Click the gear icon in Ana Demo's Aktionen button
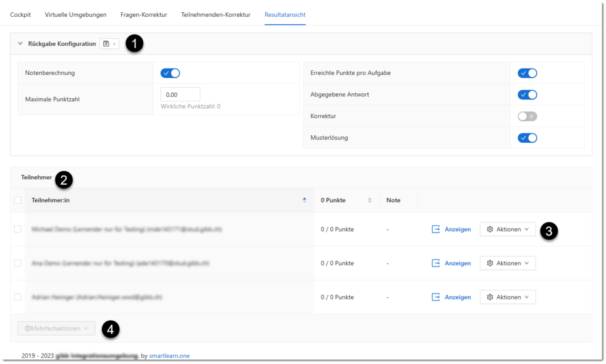The height and width of the screenshot is (364, 606). 491,263
